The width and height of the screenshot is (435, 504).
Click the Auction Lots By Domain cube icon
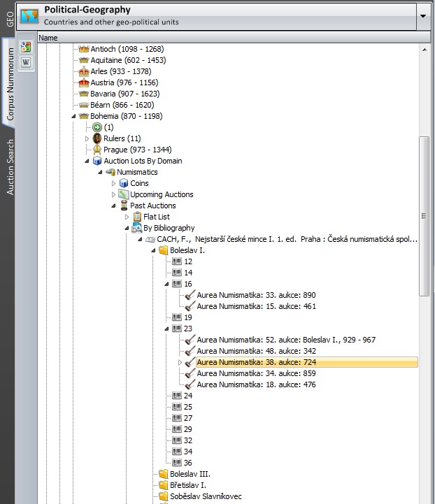coord(97,161)
